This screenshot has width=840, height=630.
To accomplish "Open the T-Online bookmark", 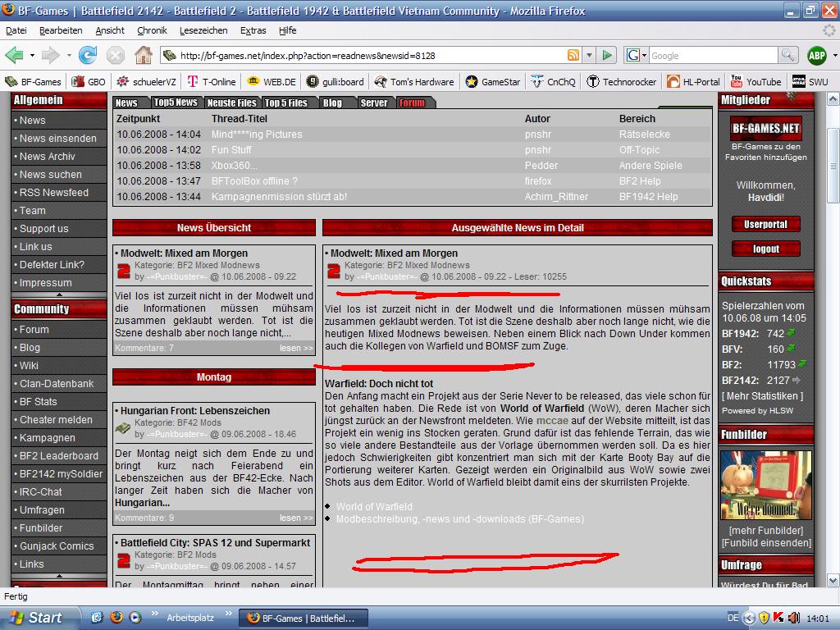I will coord(212,81).
